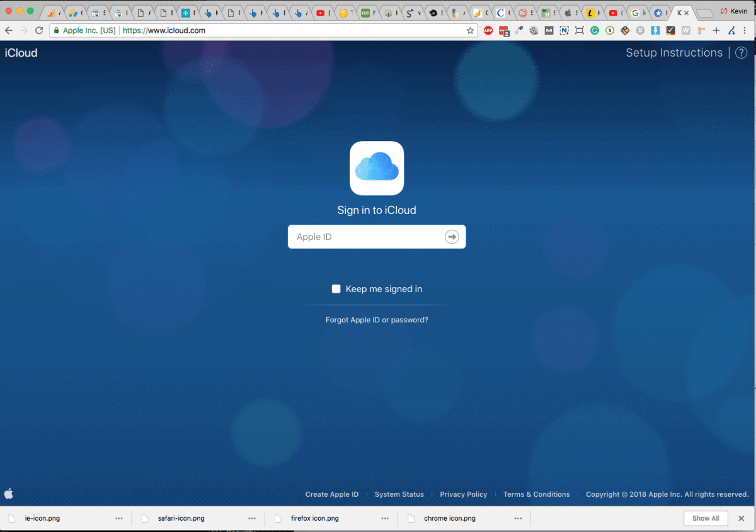Open the Terms & Conditions link
Viewport: 756px width, 532px height.
[x=537, y=494]
